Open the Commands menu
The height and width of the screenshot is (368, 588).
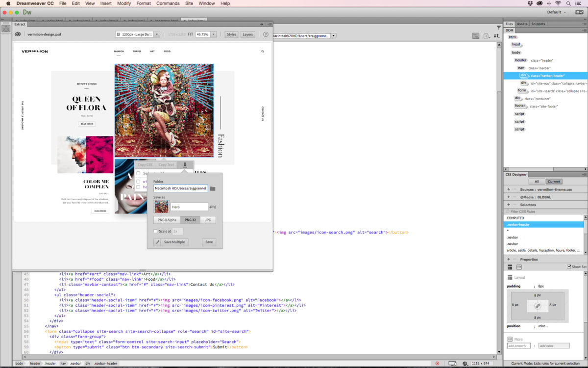point(168,3)
